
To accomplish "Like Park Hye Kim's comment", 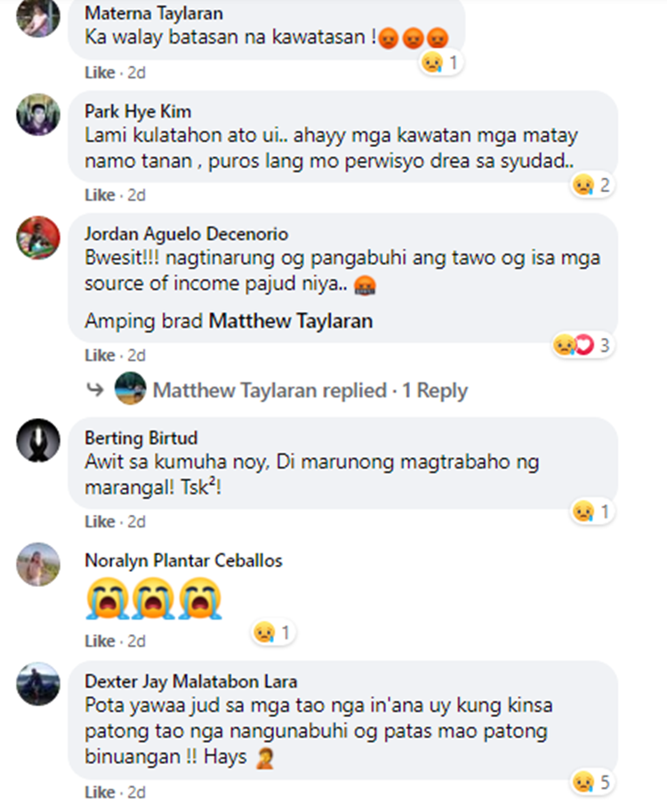I will click(100, 196).
